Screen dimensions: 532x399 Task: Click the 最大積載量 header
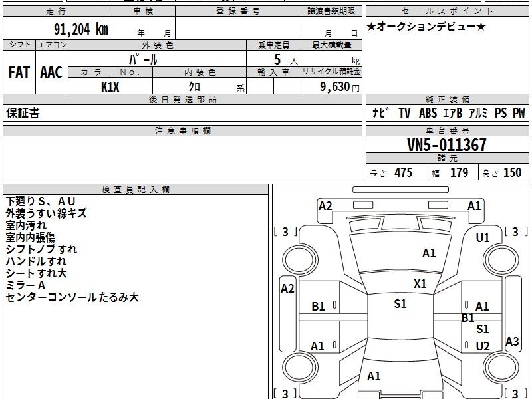[x=331, y=45]
